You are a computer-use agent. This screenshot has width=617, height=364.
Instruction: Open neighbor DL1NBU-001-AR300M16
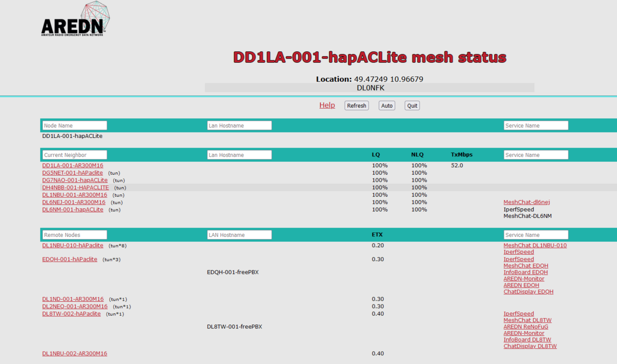tap(75, 195)
